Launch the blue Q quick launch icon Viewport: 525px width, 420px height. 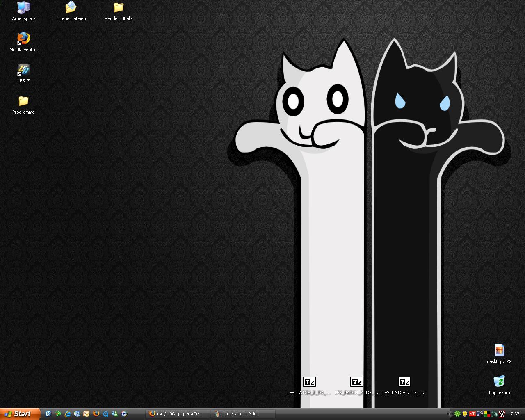105,414
